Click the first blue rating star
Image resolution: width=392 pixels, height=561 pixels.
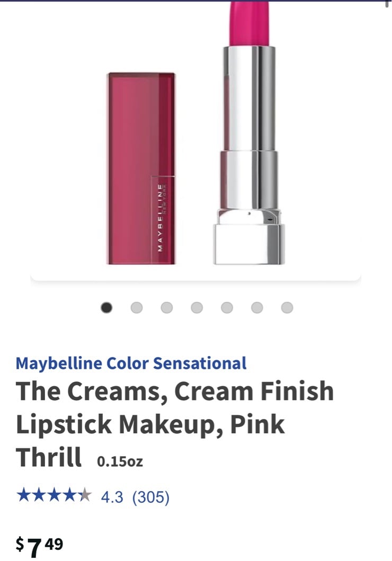[x=24, y=495]
